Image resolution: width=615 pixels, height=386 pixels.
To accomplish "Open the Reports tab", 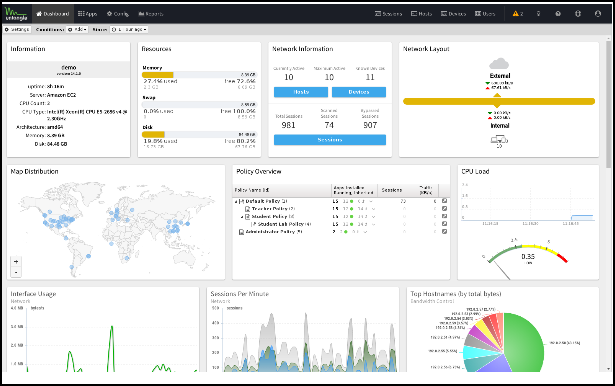I will point(151,14).
